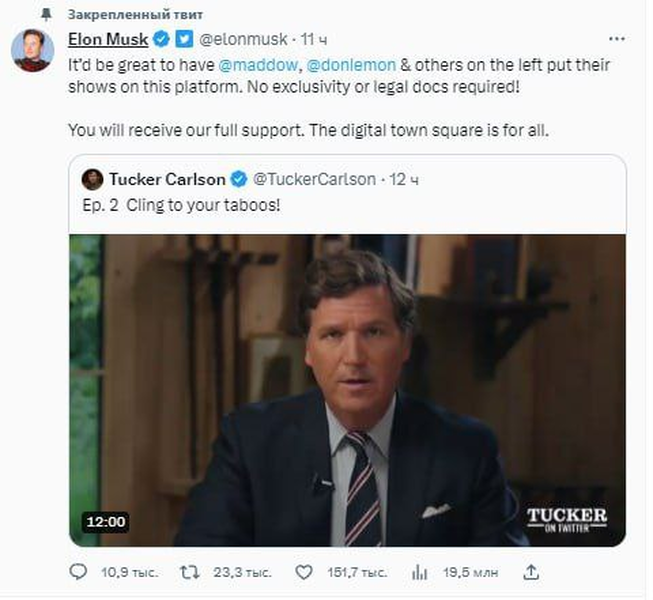Share the tweet using the upload arrow icon
This screenshot has height=600, width=653.
pos(531,572)
